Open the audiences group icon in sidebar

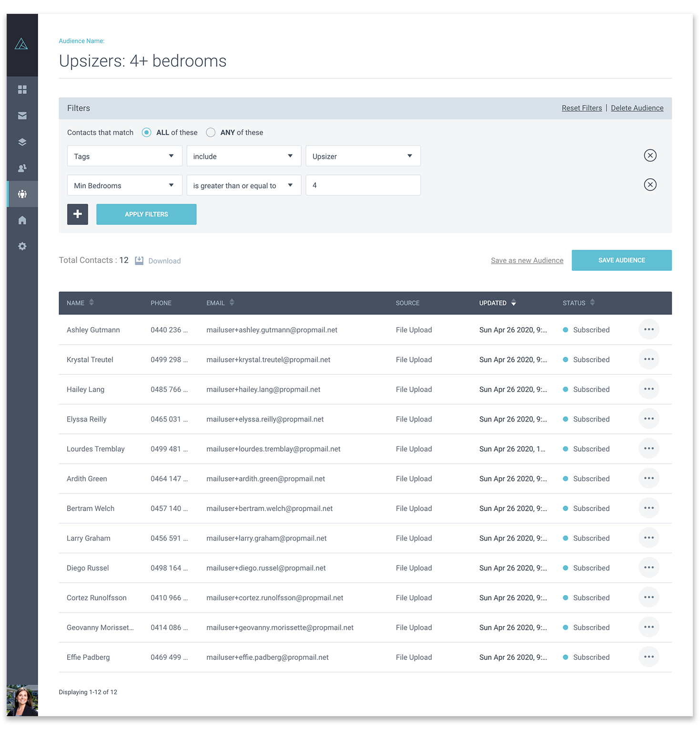(x=22, y=194)
